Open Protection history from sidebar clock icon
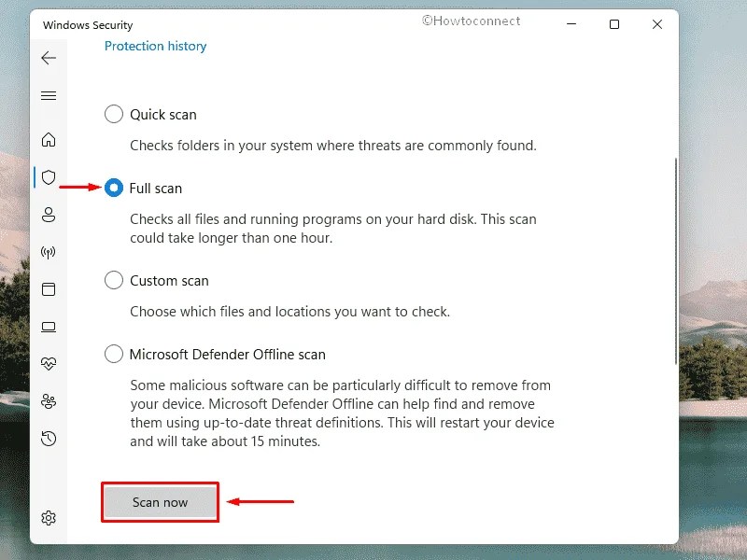The width and height of the screenshot is (747, 560). click(x=49, y=438)
